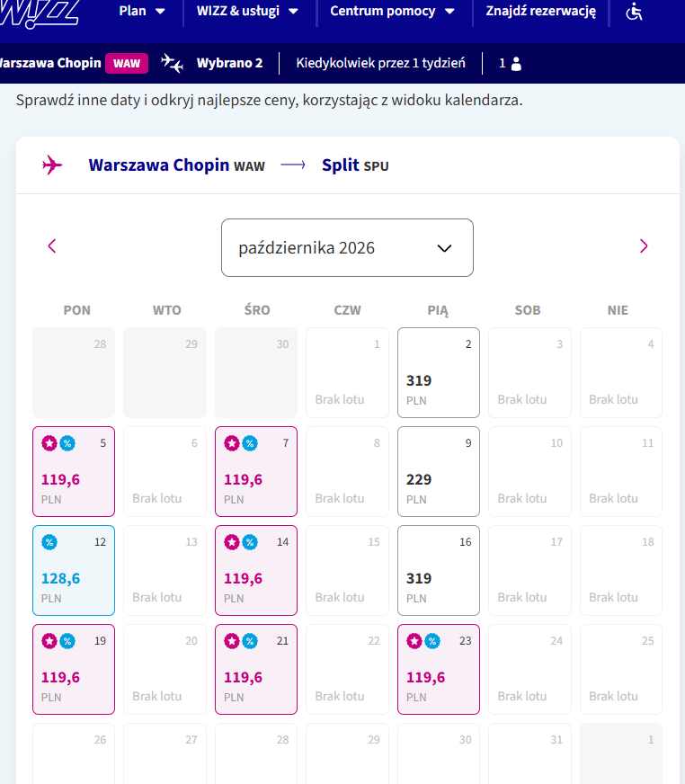Click the blue percent badge on day 5
This screenshot has height=784, width=685.
coord(67,443)
